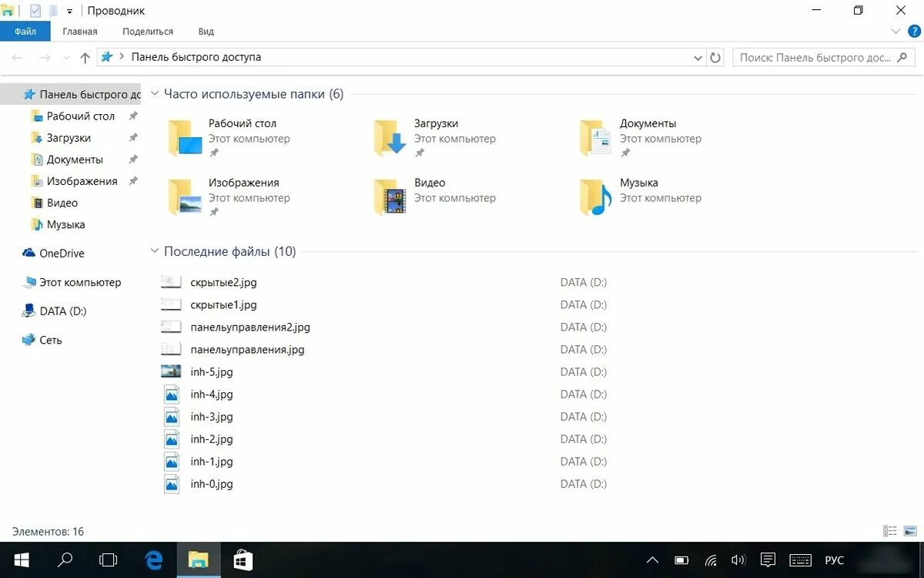Click the properties icon in quick access toolbar
Viewport: 924px width, 578px height.
(35, 11)
